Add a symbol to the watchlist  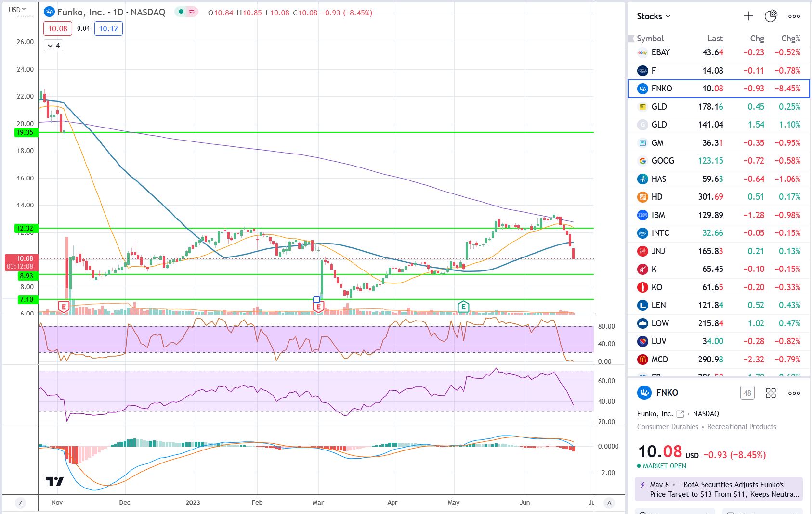pyautogui.click(x=748, y=16)
